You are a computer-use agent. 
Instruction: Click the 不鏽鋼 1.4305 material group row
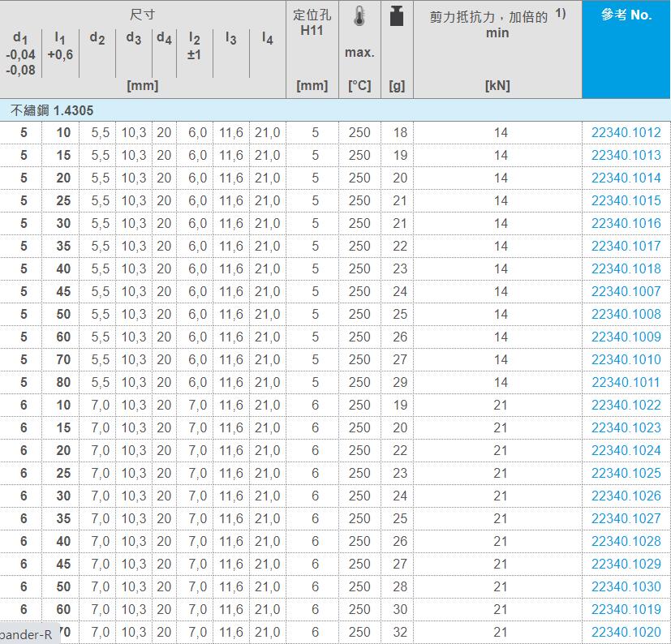(x=53, y=110)
